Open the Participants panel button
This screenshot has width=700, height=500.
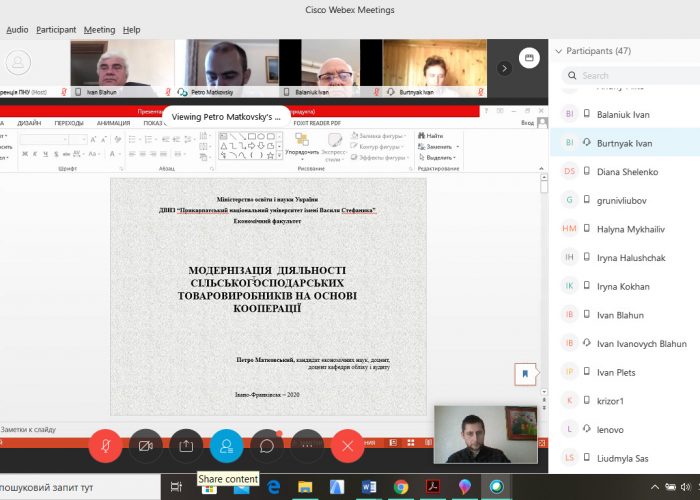227,445
